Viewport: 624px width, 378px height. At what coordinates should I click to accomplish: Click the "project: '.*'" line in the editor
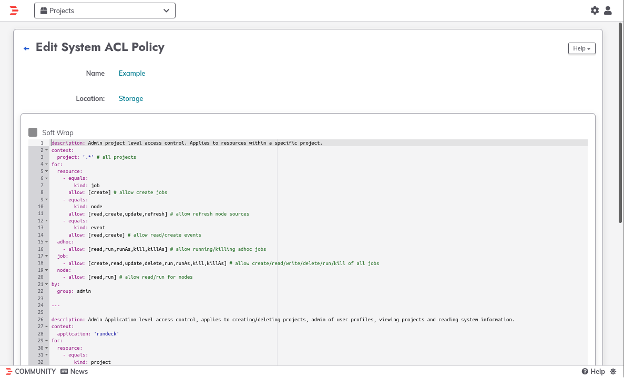pyautogui.click(x=96, y=157)
